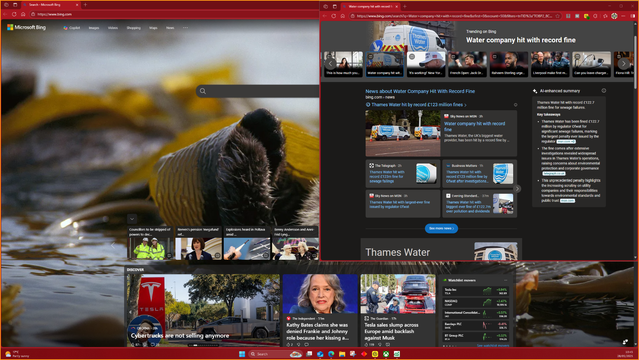Expand more news cards with right chevron
Screen dimensions: 639x360
pyautogui.click(x=517, y=189)
